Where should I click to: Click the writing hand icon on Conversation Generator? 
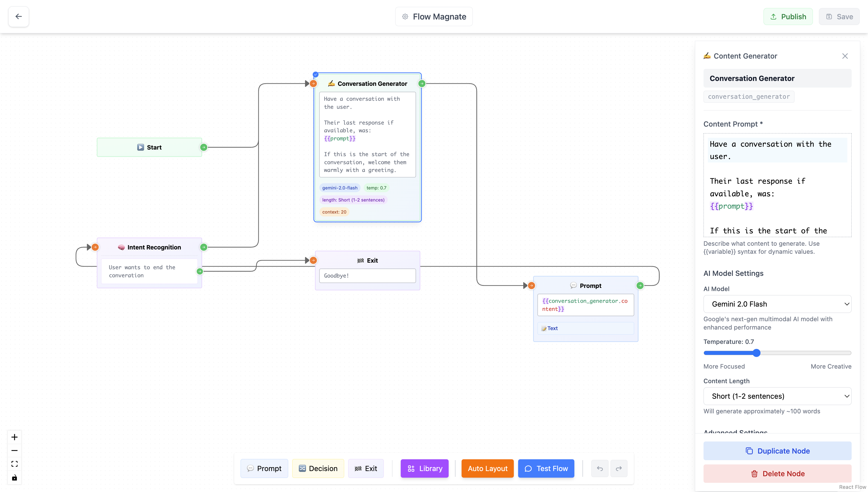click(x=331, y=83)
